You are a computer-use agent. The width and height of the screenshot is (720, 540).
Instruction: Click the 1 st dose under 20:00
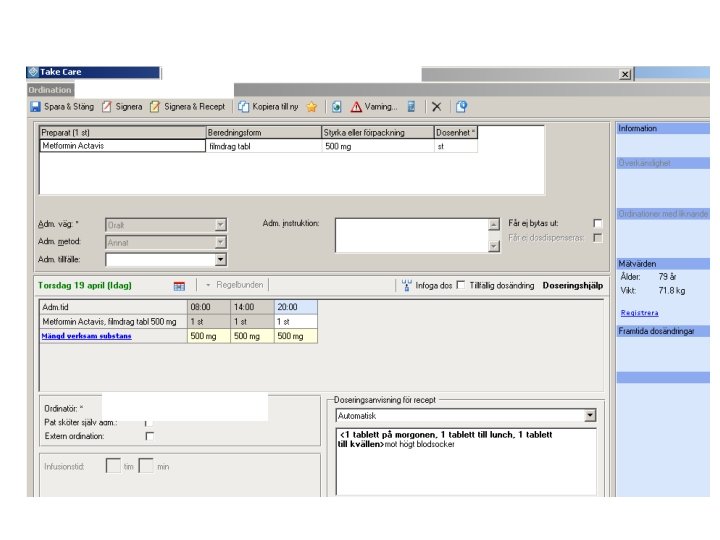click(x=296, y=321)
